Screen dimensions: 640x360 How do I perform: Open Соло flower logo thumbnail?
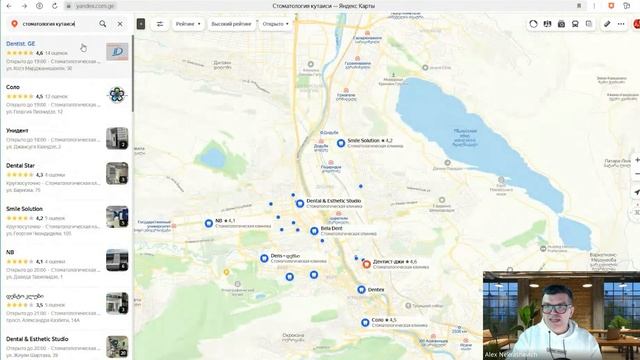coord(117,95)
